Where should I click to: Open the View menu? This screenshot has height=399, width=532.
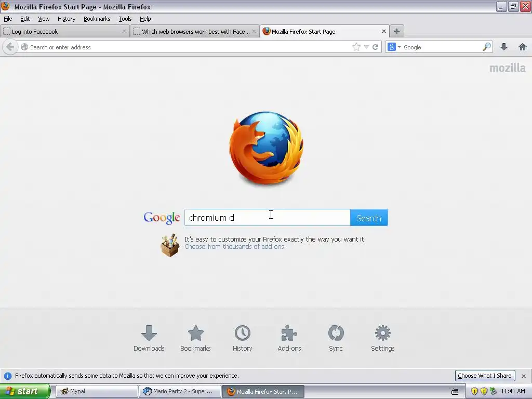[44, 19]
